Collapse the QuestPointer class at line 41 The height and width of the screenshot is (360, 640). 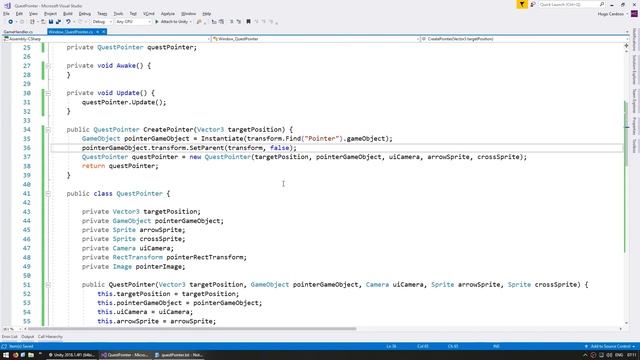pos(48,194)
